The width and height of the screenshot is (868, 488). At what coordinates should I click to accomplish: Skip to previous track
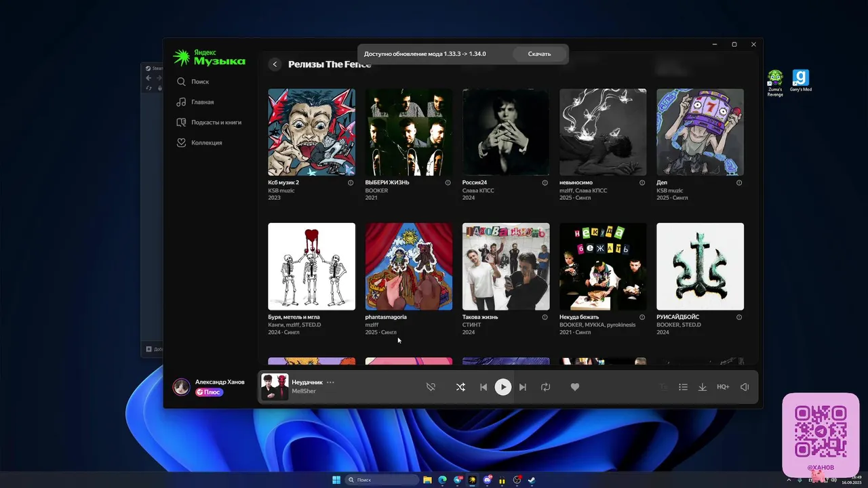[x=484, y=387]
